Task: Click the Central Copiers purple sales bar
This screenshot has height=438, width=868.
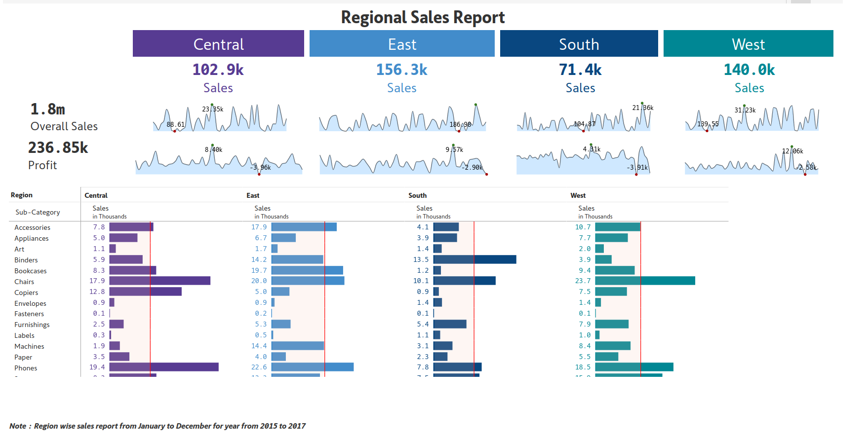Action: coord(146,292)
